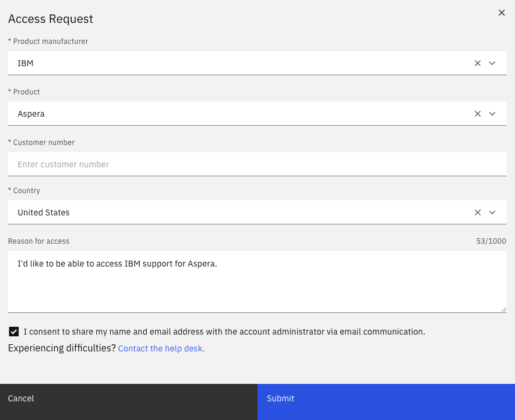Click the Reason for access label

[x=39, y=241]
